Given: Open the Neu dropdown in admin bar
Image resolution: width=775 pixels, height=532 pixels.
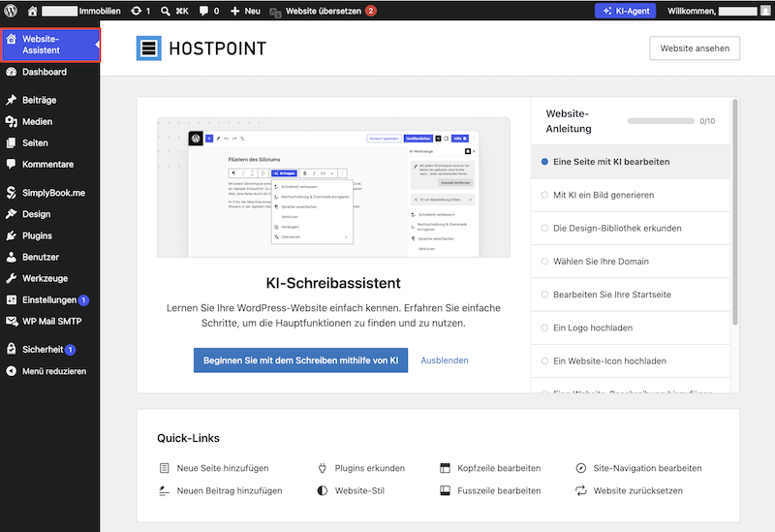Looking at the screenshot, I should click(246, 11).
